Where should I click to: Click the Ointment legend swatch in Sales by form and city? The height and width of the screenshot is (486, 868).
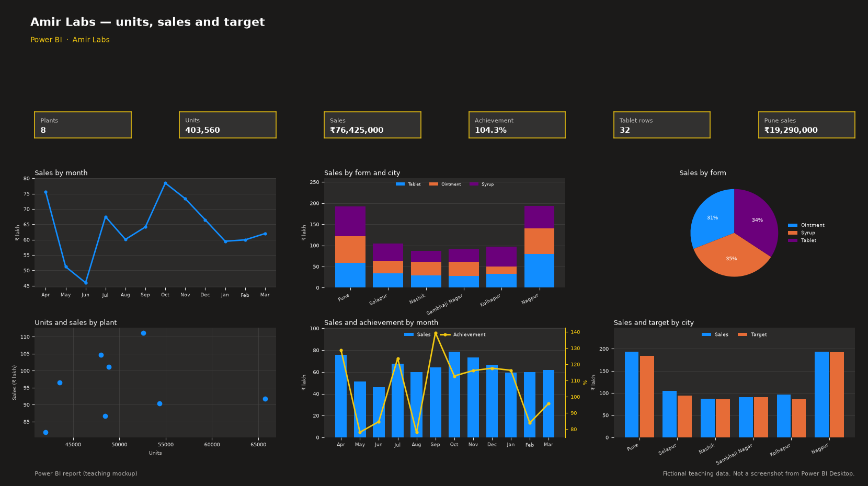point(433,184)
